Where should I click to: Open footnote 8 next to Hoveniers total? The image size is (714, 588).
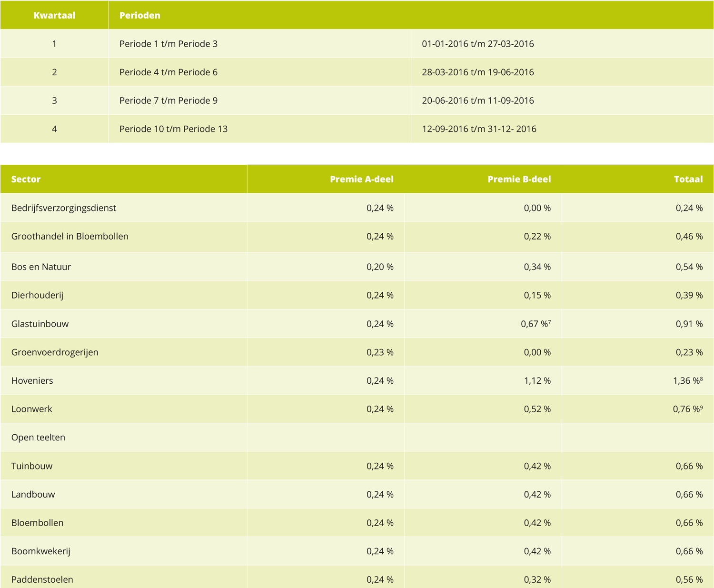701,379
